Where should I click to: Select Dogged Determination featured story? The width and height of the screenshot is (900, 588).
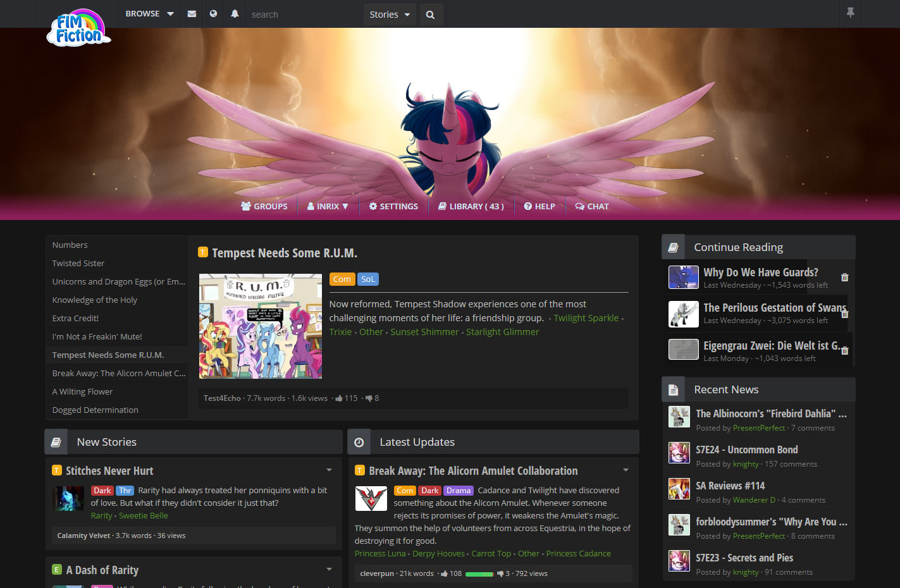click(117, 410)
